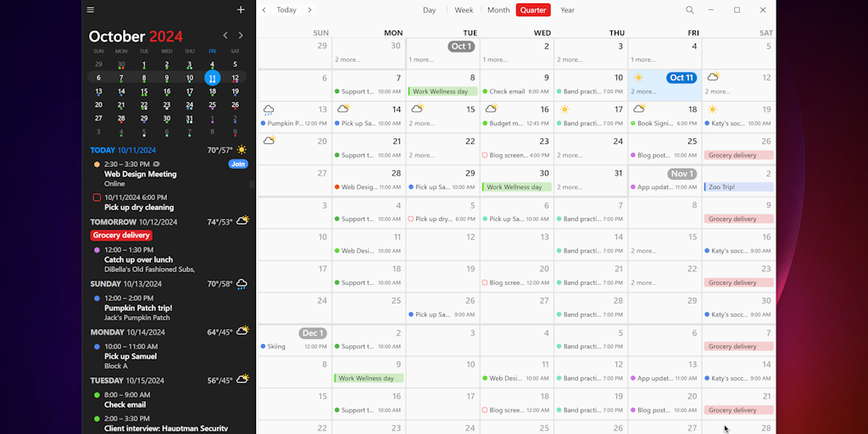Open Skiing event on Dec 1
The height and width of the screenshot is (434, 868).
coord(294,347)
